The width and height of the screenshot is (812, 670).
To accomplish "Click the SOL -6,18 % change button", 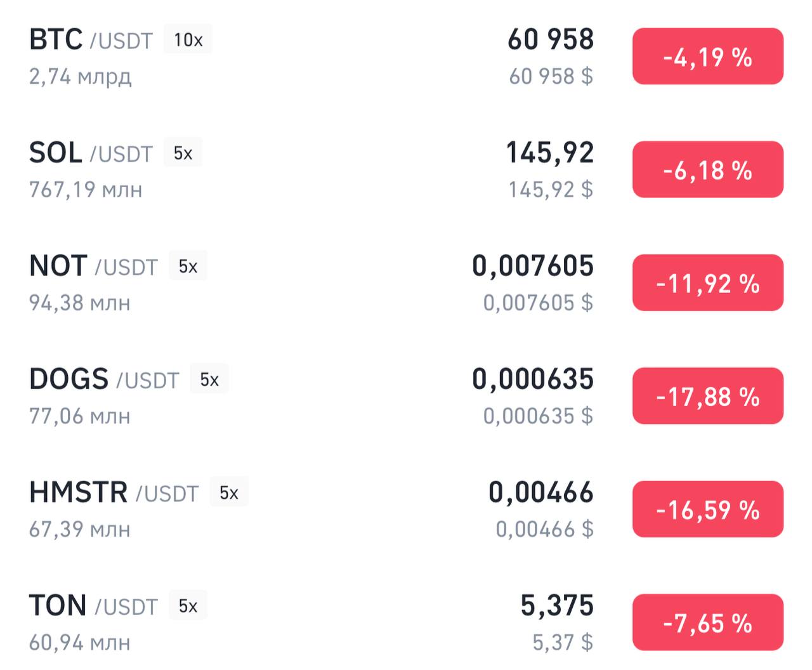I will 707,169.
